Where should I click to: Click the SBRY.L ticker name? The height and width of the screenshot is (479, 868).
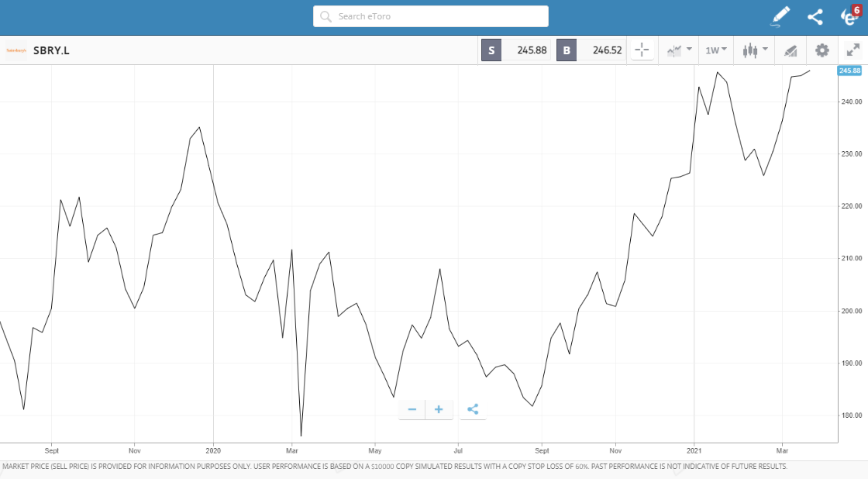(x=51, y=50)
